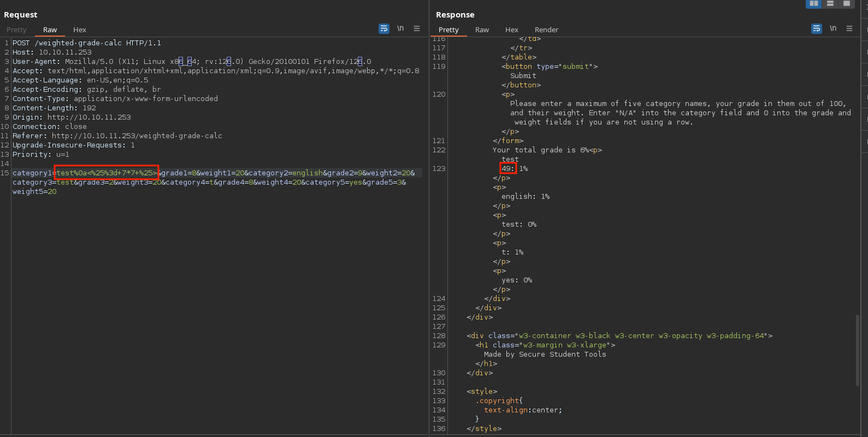Click 'yes: 0%' in the response

point(517,280)
